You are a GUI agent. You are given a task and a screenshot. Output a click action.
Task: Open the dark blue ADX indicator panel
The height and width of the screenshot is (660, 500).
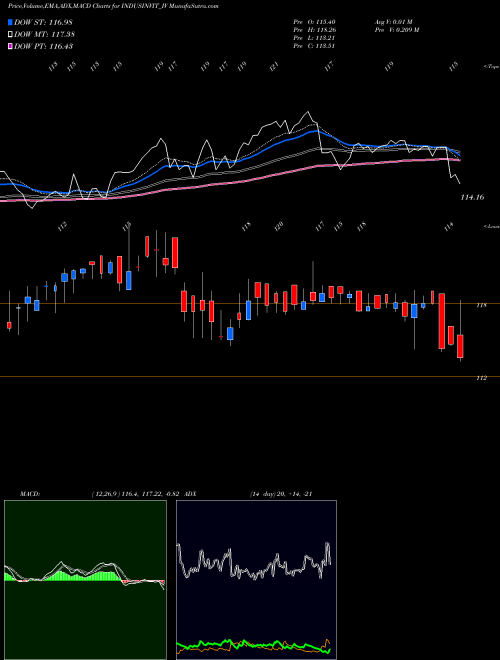[x=256, y=580]
